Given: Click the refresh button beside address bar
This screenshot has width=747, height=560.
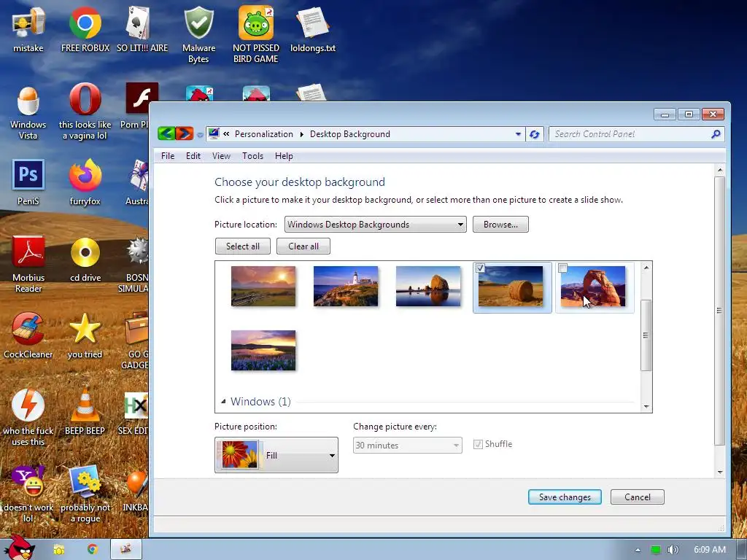Looking at the screenshot, I should pos(535,134).
